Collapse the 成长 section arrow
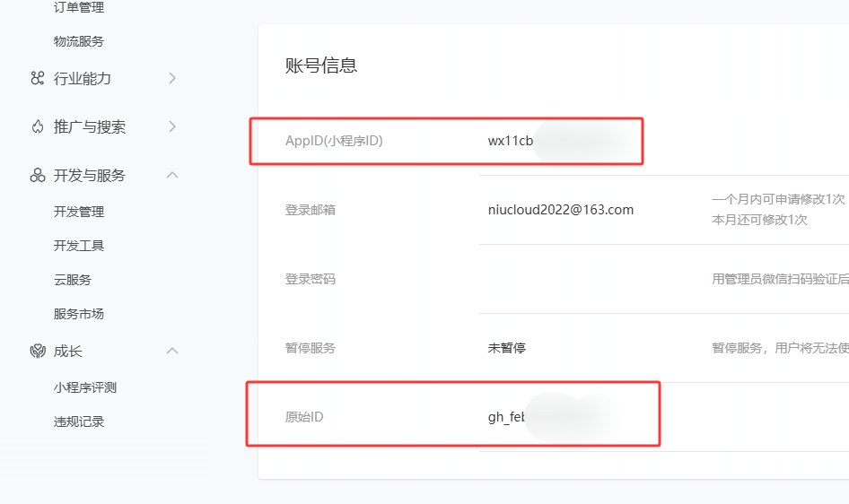 point(172,351)
